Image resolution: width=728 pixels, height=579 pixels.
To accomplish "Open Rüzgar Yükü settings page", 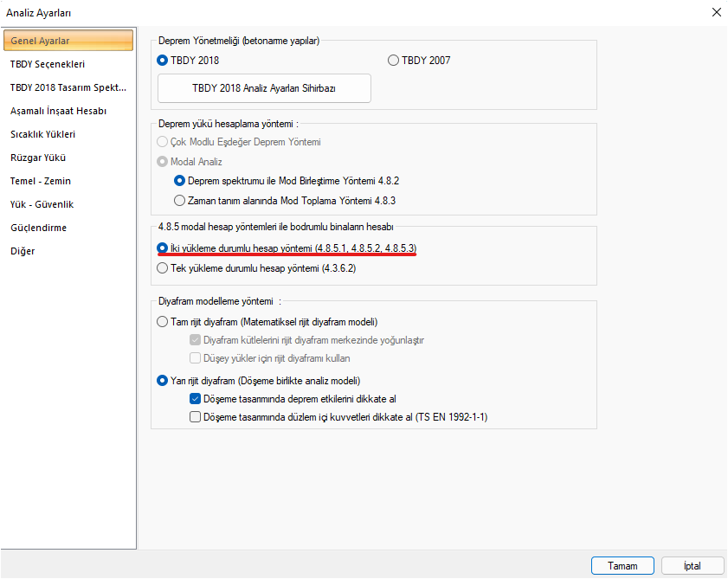I will coord(38,158).
